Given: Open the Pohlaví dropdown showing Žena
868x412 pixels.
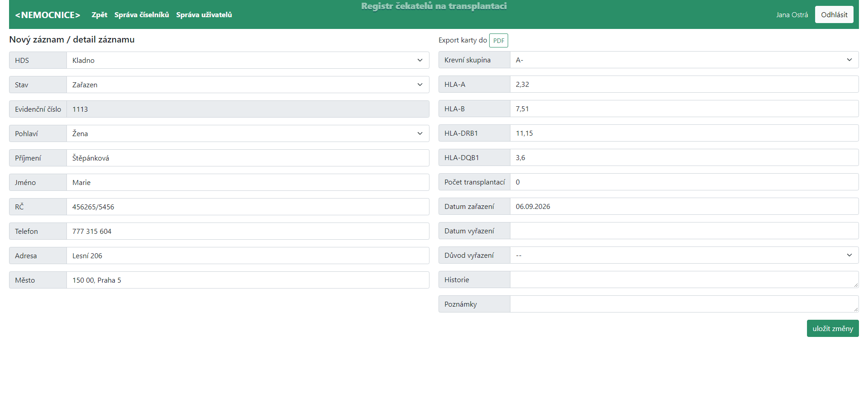Looking at the screenshot, I should click(x=248, y=133).
